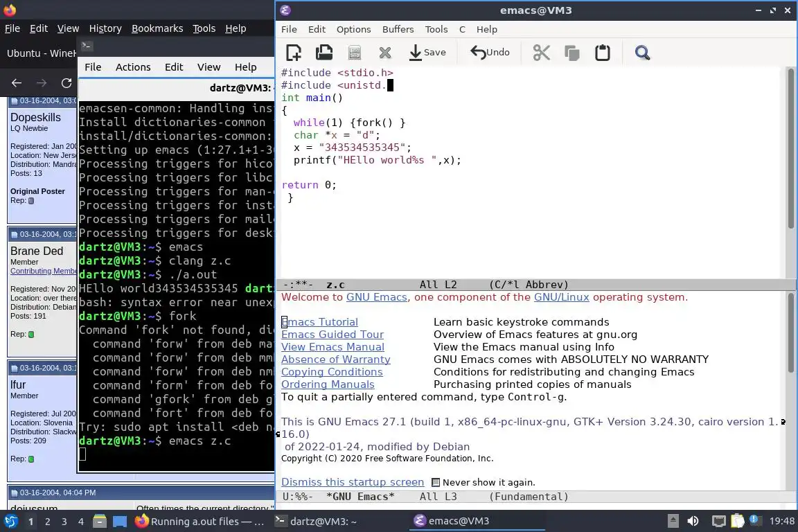The image size is (798, 532).
Task: Open Firefox History menu
Action: 105,28
